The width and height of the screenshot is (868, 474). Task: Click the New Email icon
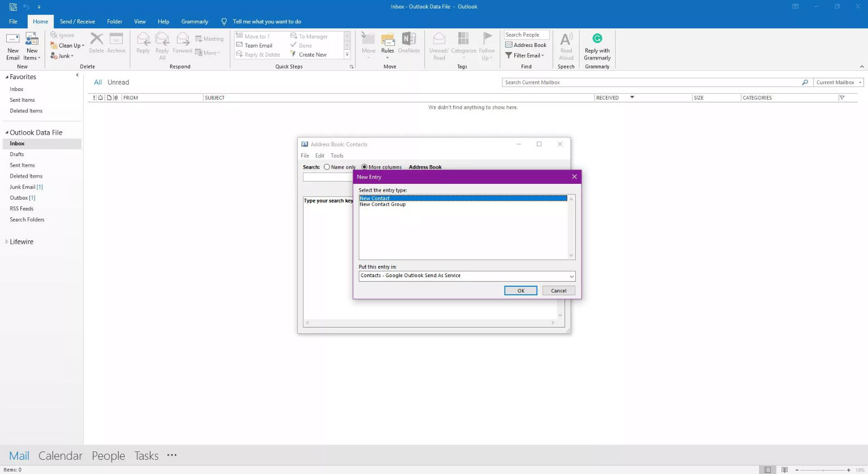coord(12,40)
